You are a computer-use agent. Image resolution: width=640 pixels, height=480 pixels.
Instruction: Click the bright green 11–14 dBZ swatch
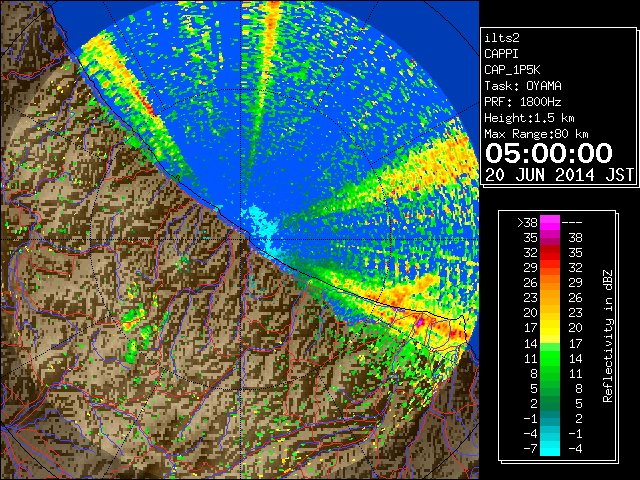pos(550,358)
